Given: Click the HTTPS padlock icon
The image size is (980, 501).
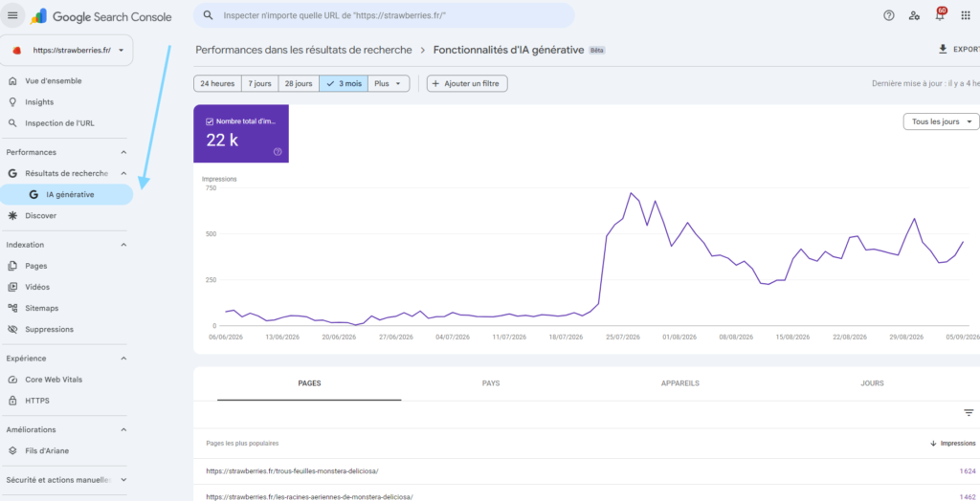Looking at the screenshot, I should pos(12,401).
